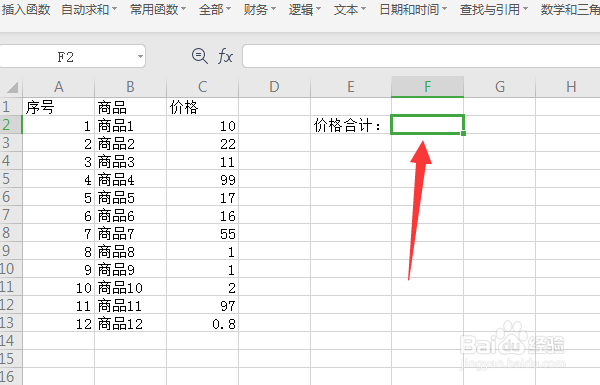Open the 全部 functions dropdown
Viewport: 600px width, 385px height.
coord(215,9)
